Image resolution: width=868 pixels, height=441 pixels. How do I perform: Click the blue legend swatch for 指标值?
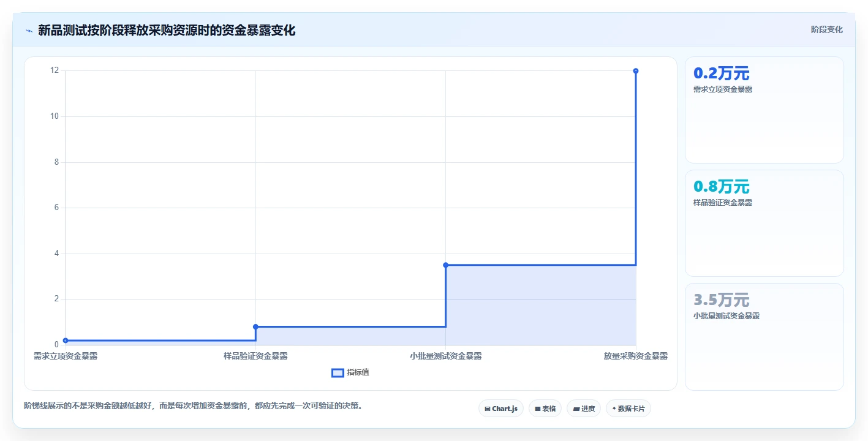pos(338,372)
